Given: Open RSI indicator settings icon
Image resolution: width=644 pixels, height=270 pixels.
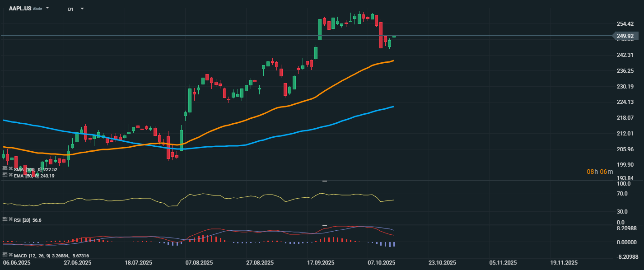Looking at the screenshot, I should pos(5,219).
